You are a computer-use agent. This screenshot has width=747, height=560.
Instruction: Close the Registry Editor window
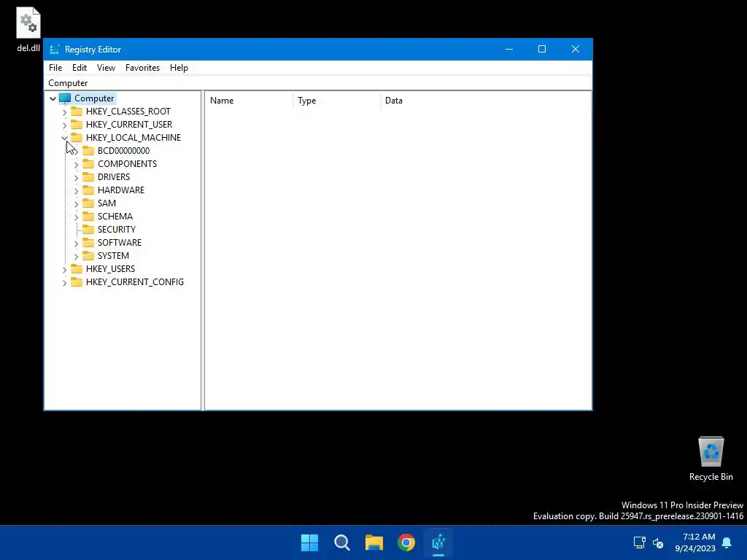576,49
